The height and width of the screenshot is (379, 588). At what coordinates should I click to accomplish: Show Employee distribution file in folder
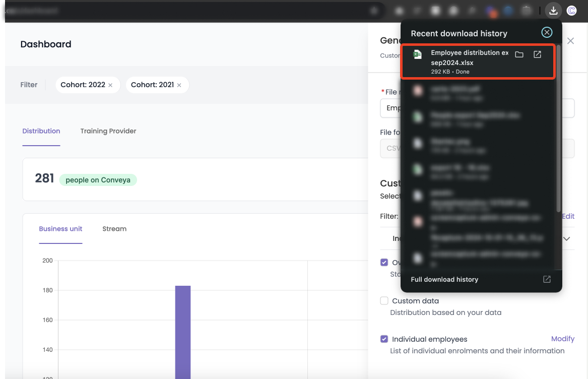(x=519, y=55)
